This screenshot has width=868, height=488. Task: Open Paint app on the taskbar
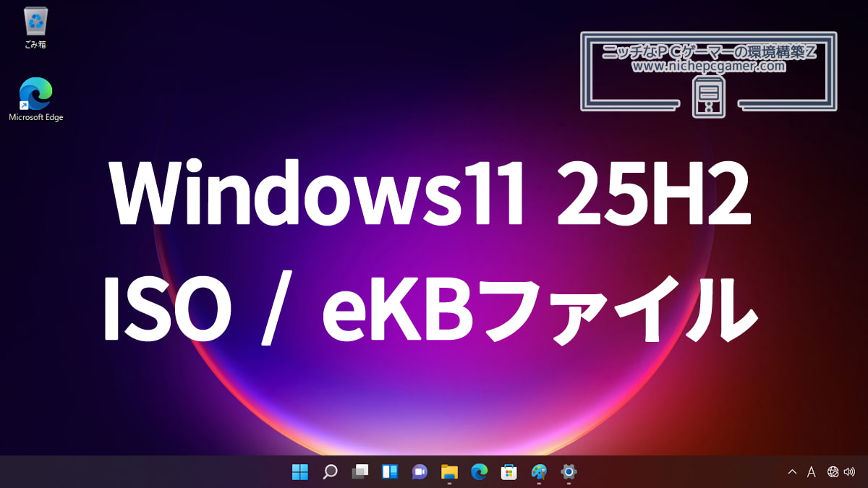click(x=539, y=472)
